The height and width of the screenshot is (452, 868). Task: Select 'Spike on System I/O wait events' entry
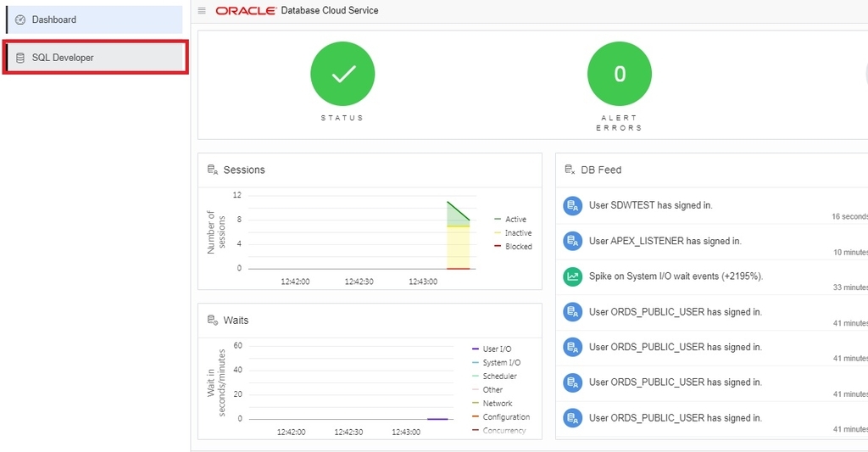coord(676,276)
